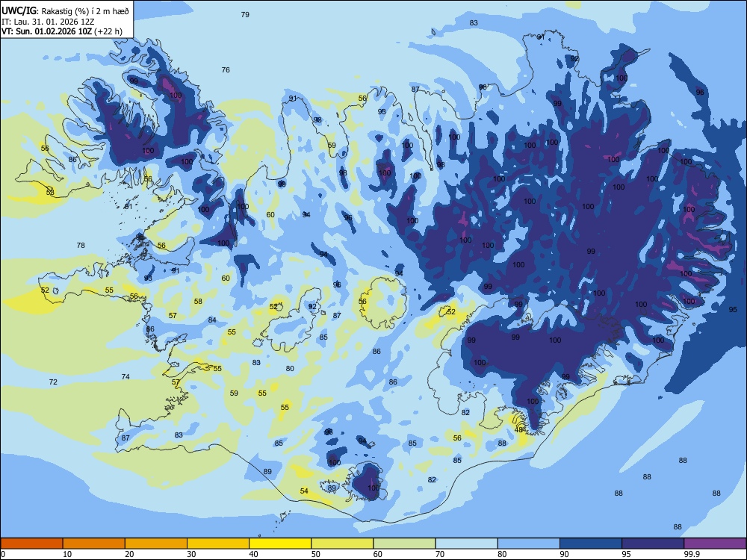Click the '40' legend label

[253, 554]
